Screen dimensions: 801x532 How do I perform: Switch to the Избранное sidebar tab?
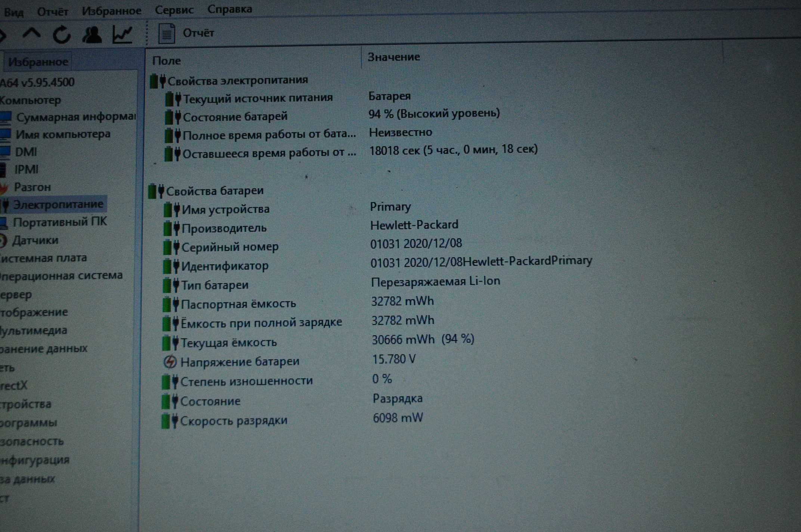[38, 62]
